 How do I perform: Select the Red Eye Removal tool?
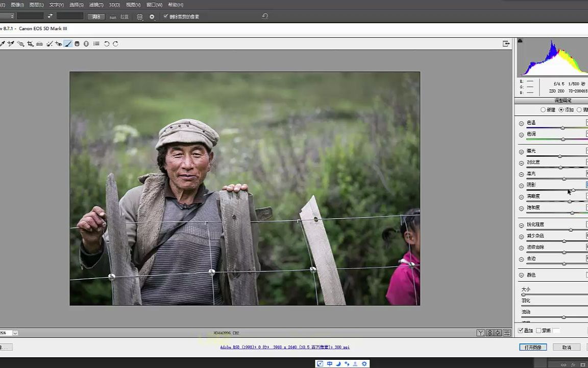coord(58,43)
